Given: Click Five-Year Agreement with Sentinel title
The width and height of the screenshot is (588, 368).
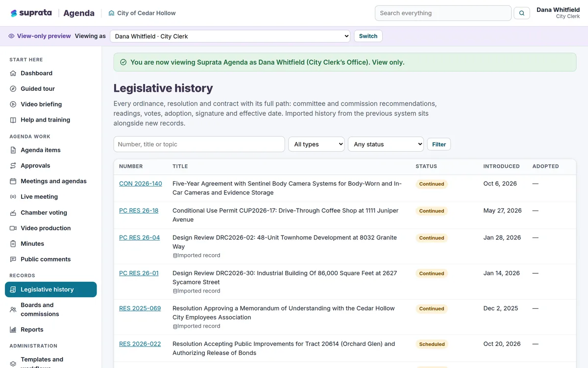Looking at the screenshot, I should pos(287,188).
